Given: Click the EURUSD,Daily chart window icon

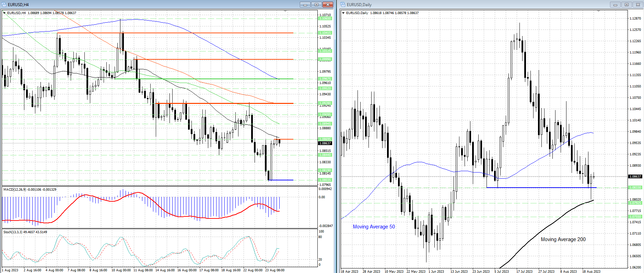Looking at the screenshot, I should (343, 4).
